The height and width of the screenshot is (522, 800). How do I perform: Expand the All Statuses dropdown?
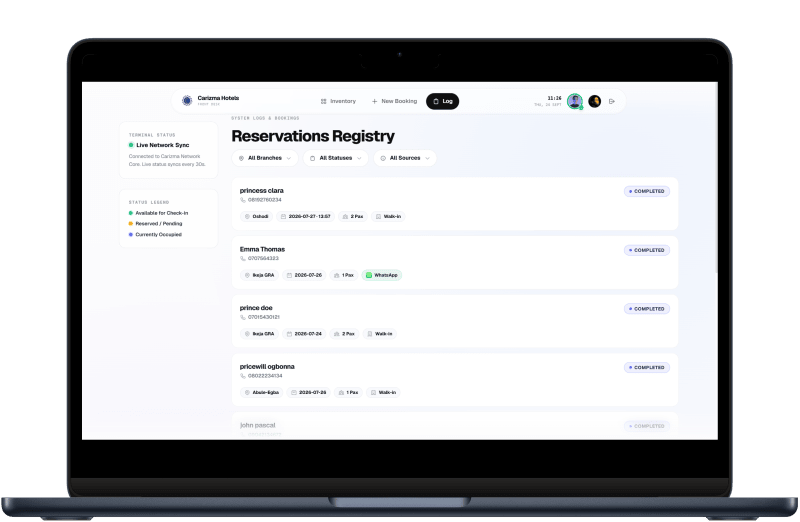[336, 158]
